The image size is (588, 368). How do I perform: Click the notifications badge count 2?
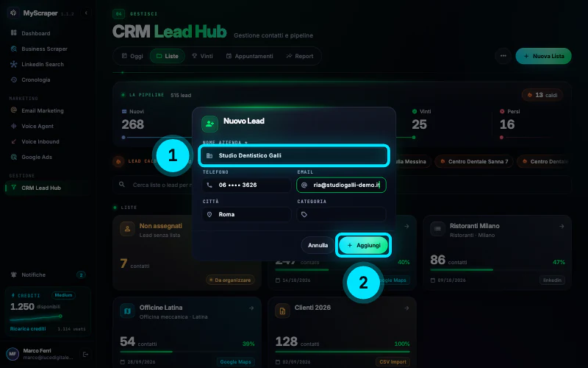coord(81,275)
